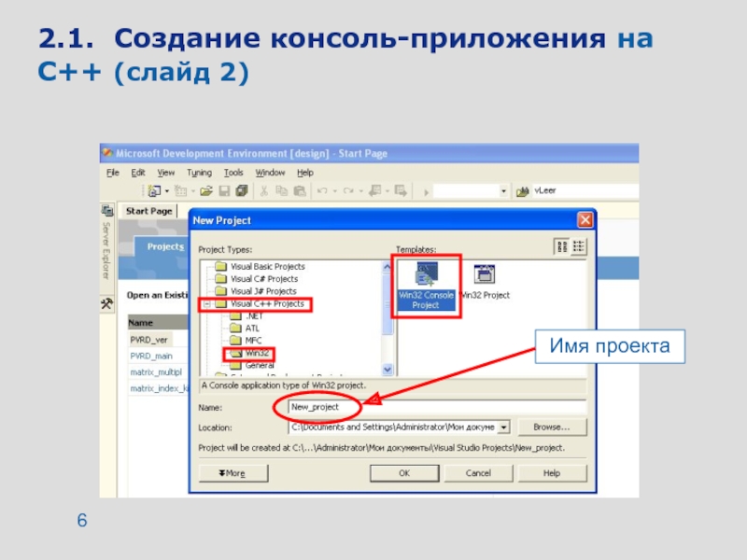Image resolution: width=747 pixels, height=560 pixels.
Task: Select the .NET subfolder
Action: (246, 315)
